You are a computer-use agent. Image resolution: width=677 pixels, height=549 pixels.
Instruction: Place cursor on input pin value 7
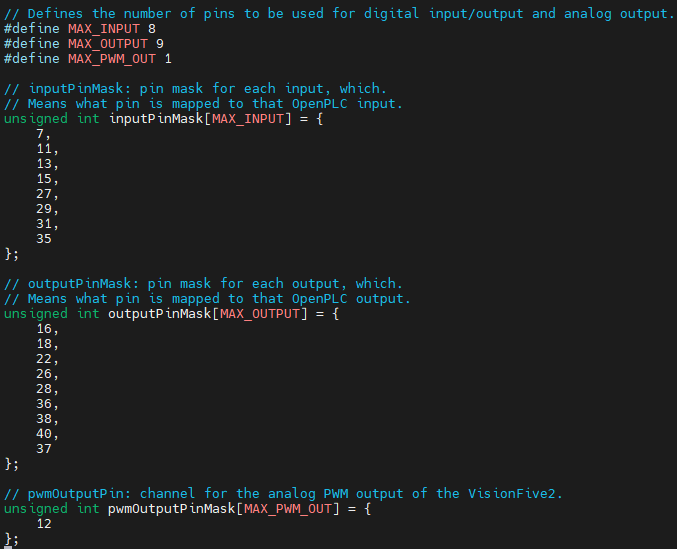40,134
